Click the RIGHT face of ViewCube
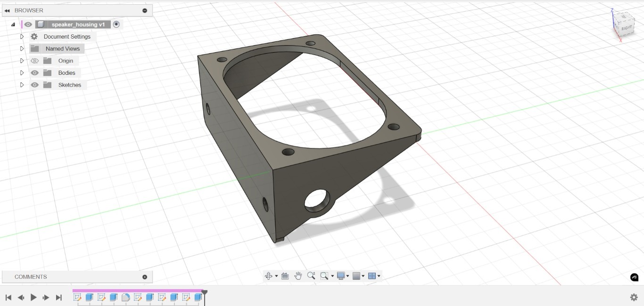644x306 pixels. 626,27
